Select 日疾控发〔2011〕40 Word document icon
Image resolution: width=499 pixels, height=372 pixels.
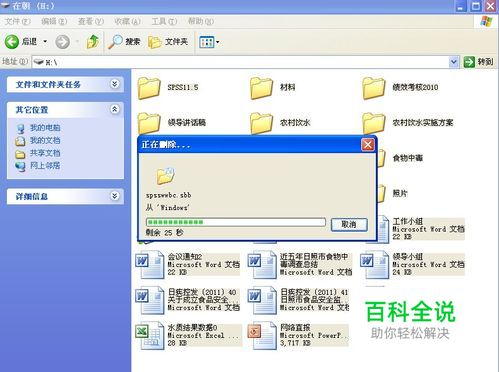coord(150,300)
